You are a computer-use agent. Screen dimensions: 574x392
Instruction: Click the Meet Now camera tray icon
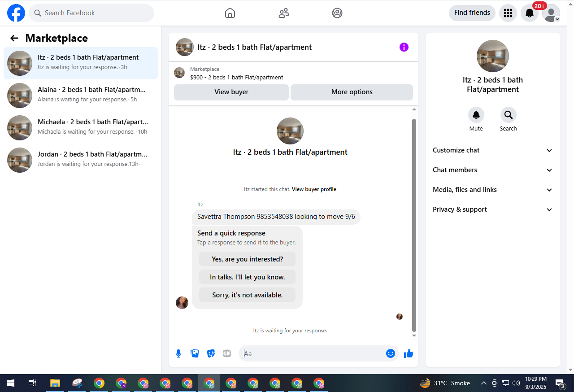495,383
